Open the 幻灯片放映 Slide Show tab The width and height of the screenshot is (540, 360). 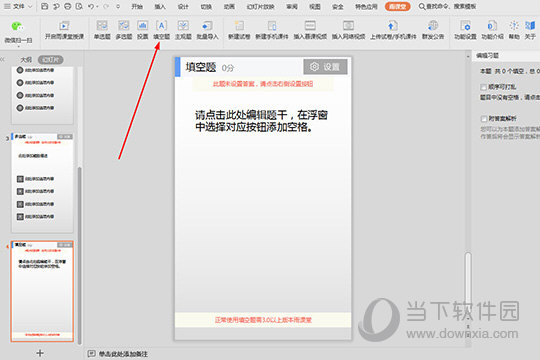tap(261, 6)
